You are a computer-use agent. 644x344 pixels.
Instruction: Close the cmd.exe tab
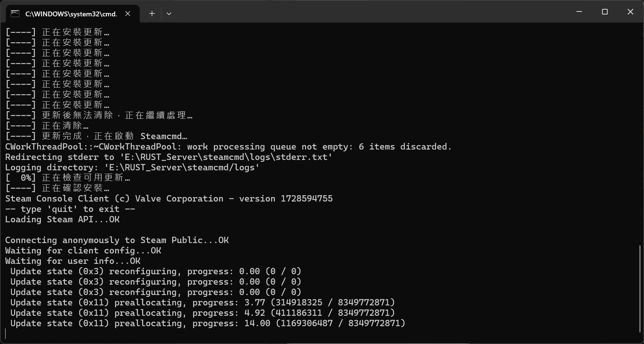click(x=128, y=13)
